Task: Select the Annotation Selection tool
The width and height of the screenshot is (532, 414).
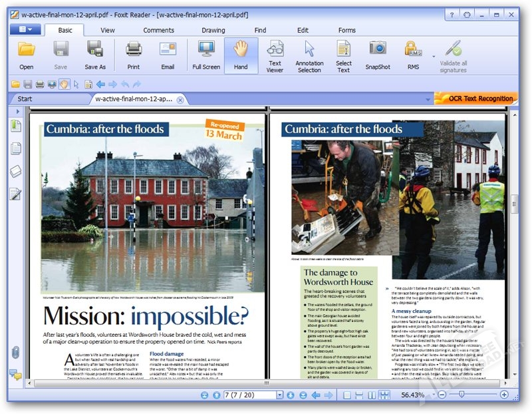Action: click(x=309, y=56)
